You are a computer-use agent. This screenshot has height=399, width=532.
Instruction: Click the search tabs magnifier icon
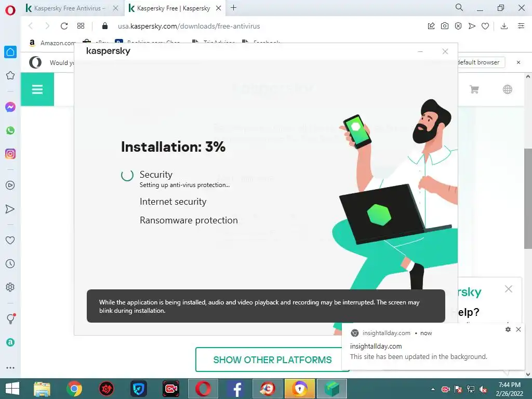pos(459,7)
